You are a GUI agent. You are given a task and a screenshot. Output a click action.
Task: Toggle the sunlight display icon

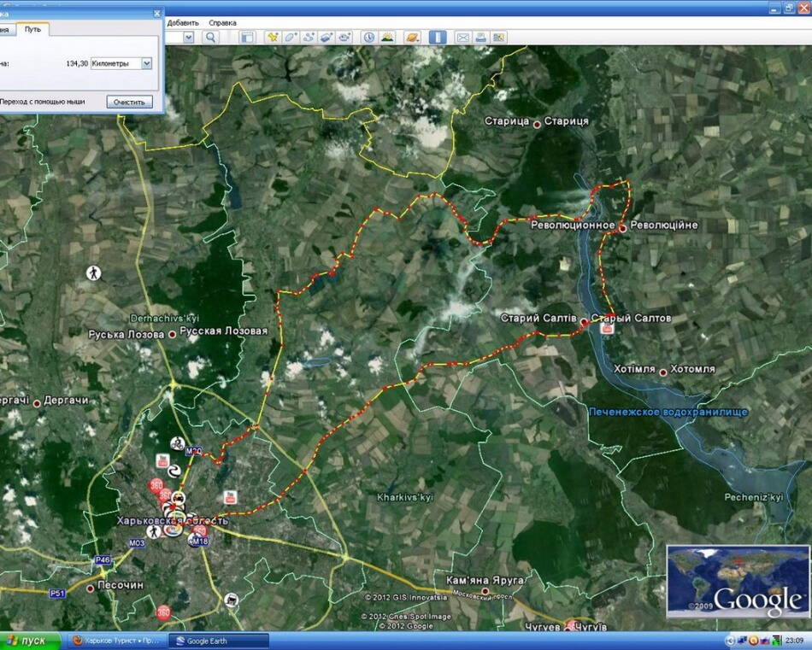pyautogui.click(x=387, y=38)
